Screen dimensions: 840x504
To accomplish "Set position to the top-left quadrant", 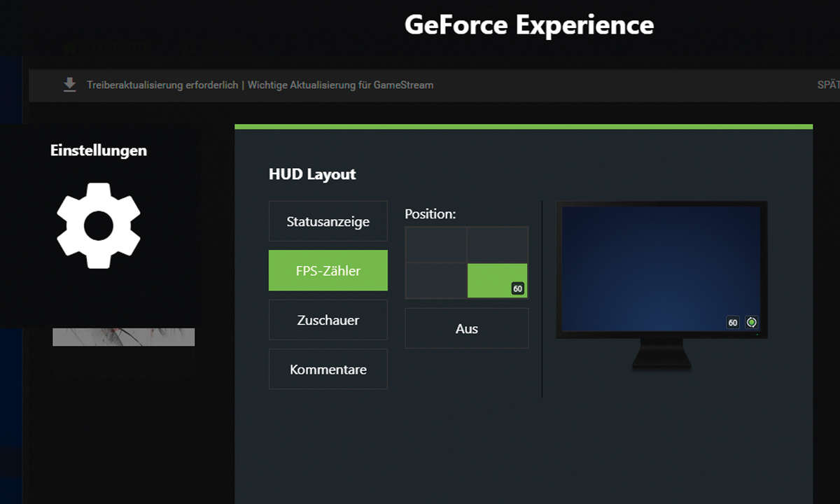I will click(x=436, y=244).
